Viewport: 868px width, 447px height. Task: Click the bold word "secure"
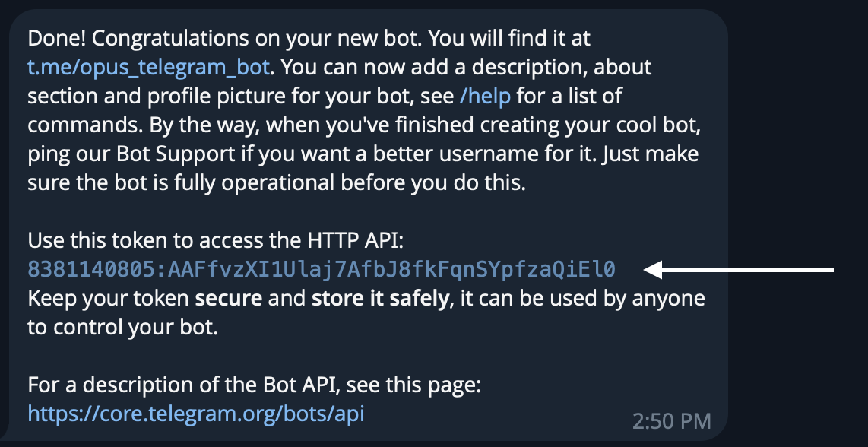click(x=228, y=299)
